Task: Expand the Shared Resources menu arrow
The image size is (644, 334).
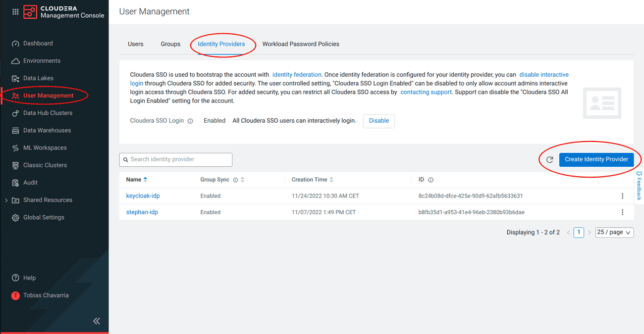Action: tap(6, 200)
